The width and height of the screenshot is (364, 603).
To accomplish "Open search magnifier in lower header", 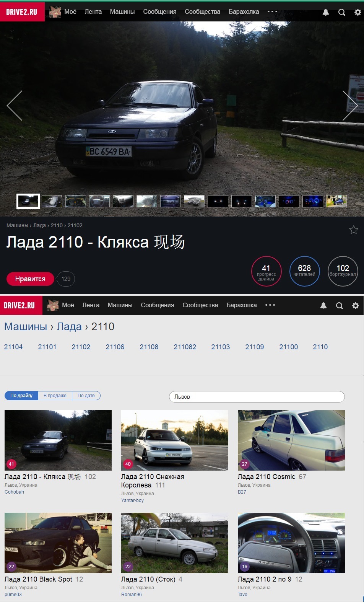I will tap(340, 305).
